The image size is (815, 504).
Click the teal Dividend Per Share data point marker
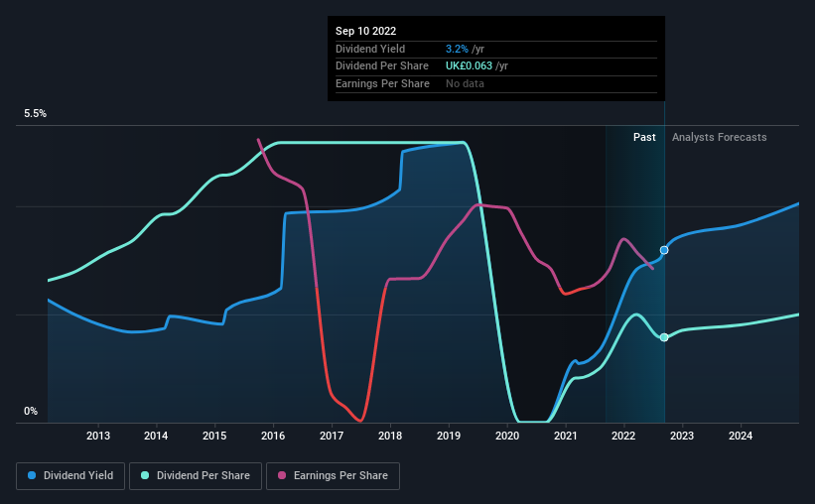tap(664, 337)
